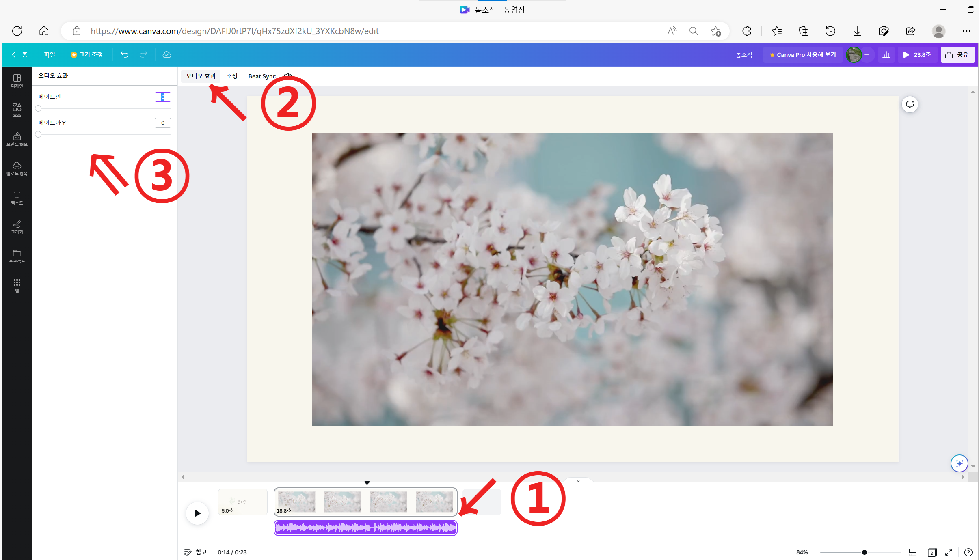Click the comment refresh bubble icon on the canvas
This screenshot has width=979, height=560.
tap(910, 104)
